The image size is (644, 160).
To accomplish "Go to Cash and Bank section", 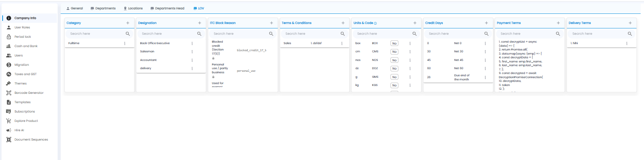I will (x=26, y=46).
